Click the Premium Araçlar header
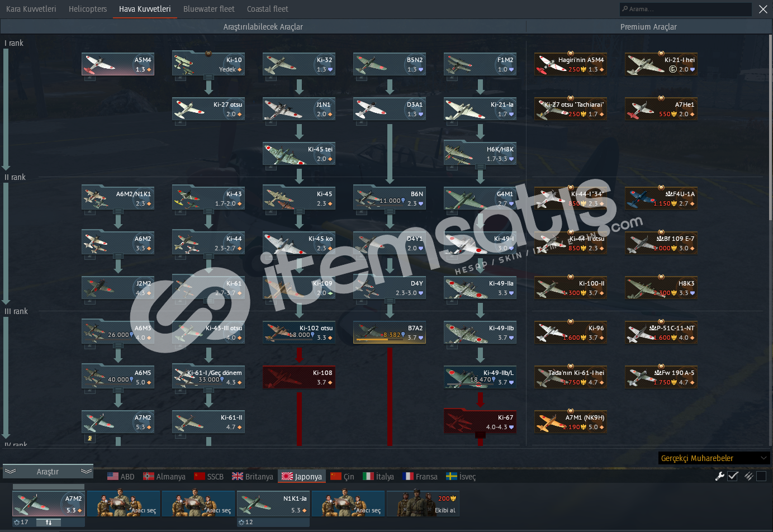 click(x=648, y=27)
